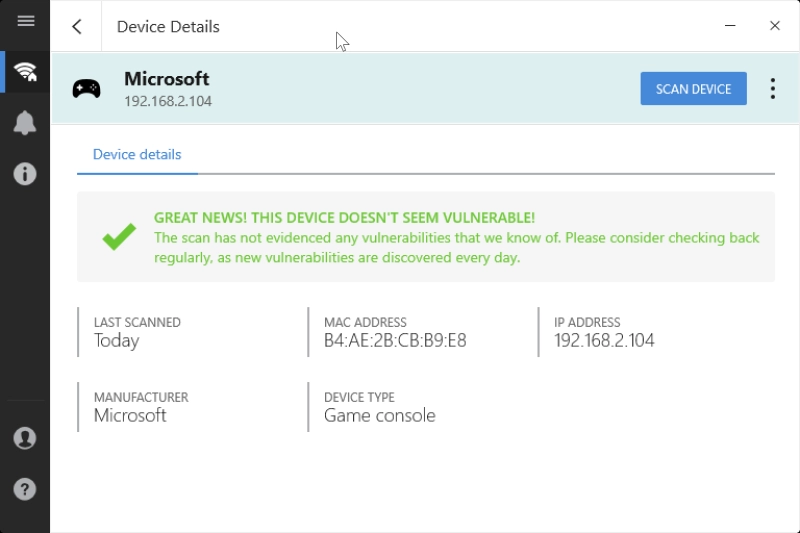The width and height of the screenshot is (800, 533).
Task: Click the green checkmark status icon
Action: [119, 237]
